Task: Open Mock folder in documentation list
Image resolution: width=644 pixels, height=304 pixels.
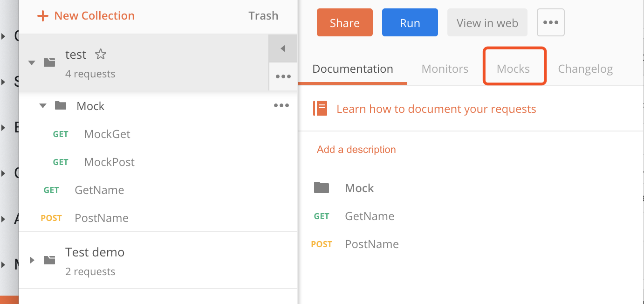Action: (359, 188)
